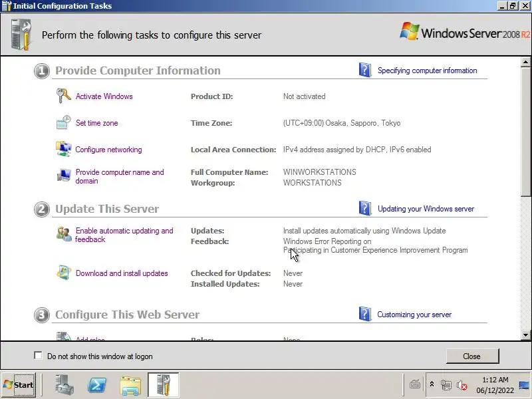
Task: Click the computer name and domain icon
Action: (x=63, y=176)
